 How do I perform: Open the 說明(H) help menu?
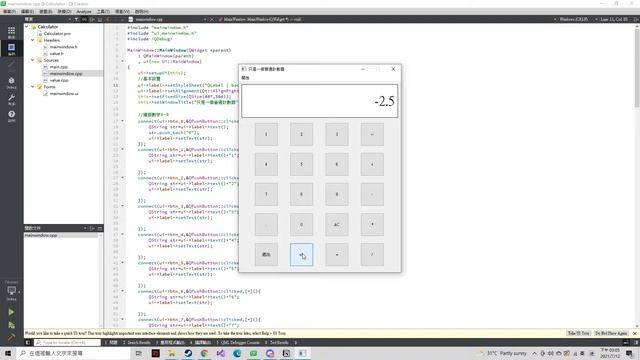142,11
